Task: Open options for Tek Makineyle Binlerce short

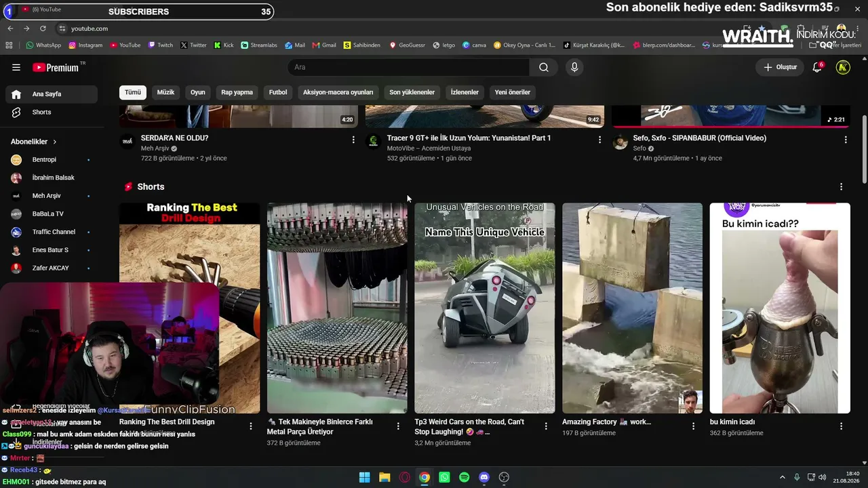Action: tap(398, 426)
